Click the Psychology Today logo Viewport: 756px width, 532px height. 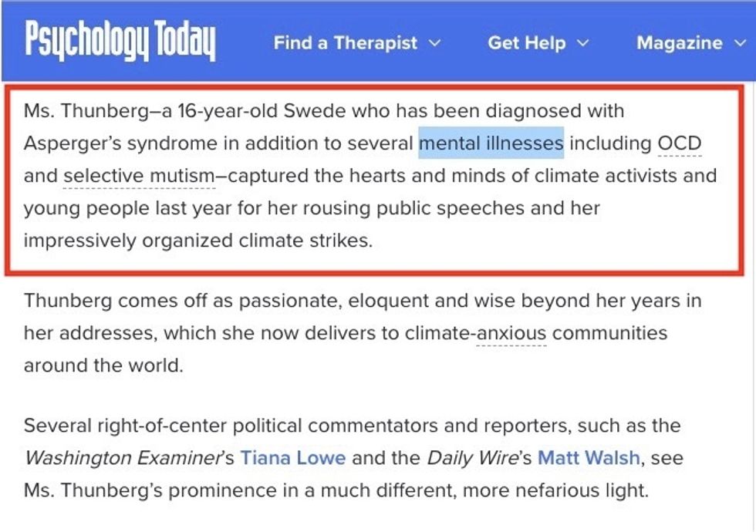pos(120,41)
